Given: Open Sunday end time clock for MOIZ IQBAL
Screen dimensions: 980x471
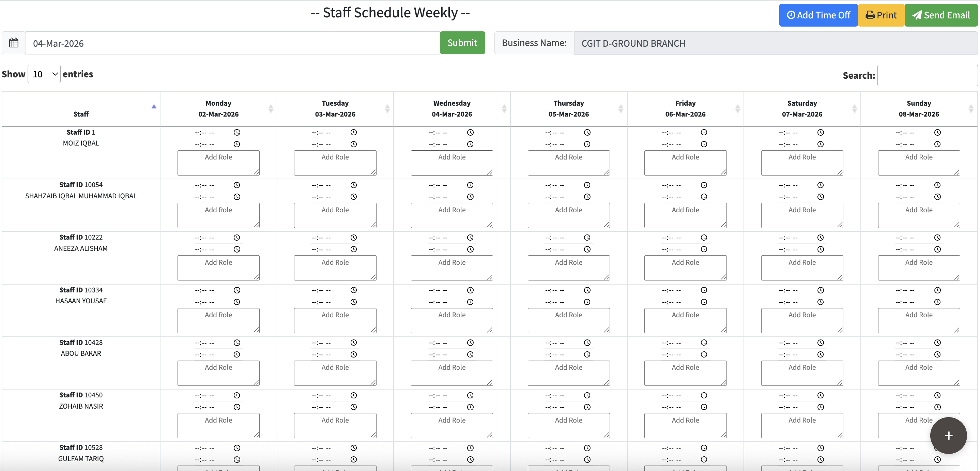Looking at the screenshot, I should [937, 144].
